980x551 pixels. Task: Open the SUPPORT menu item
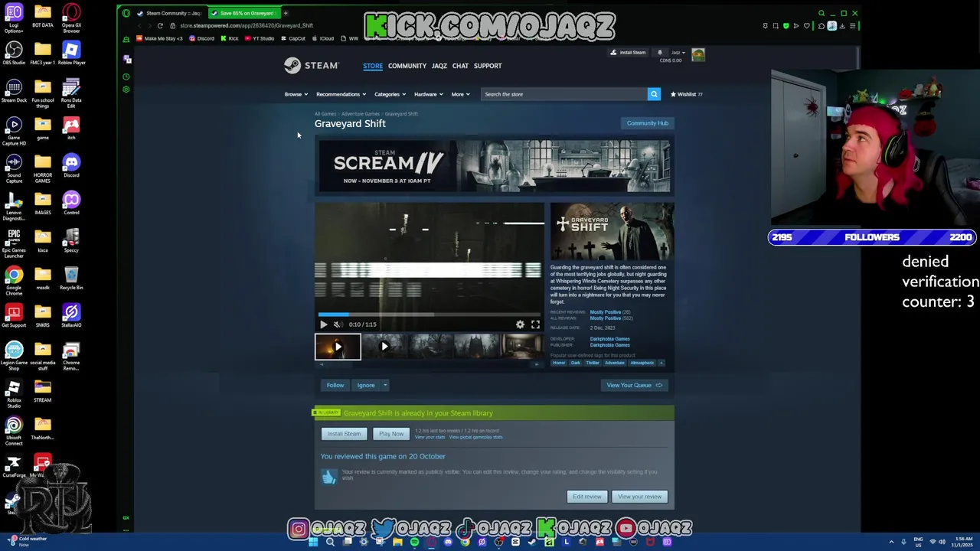tap(488, 66)
